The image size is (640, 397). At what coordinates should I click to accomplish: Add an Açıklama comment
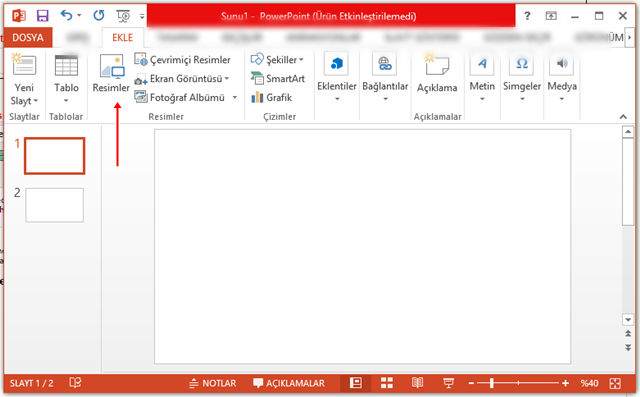coord(437,73)
